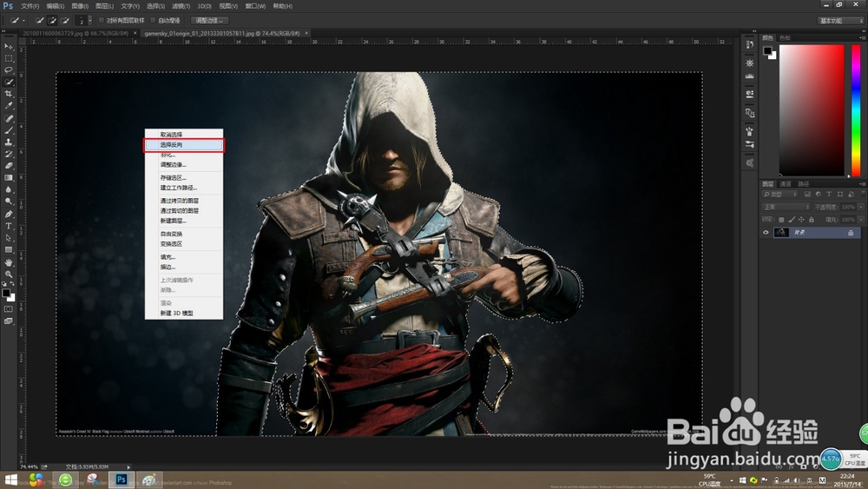
Task: Open the 基本功能 workspace dropdown
Action: pos(841,21)
